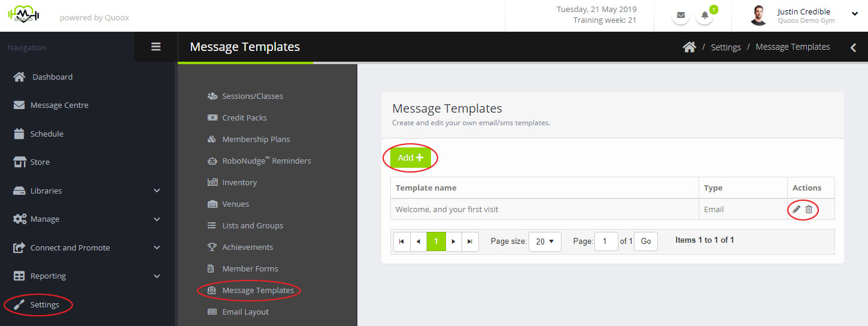Go to the next page of results
868x326 pixels.
tap(454, 242)
